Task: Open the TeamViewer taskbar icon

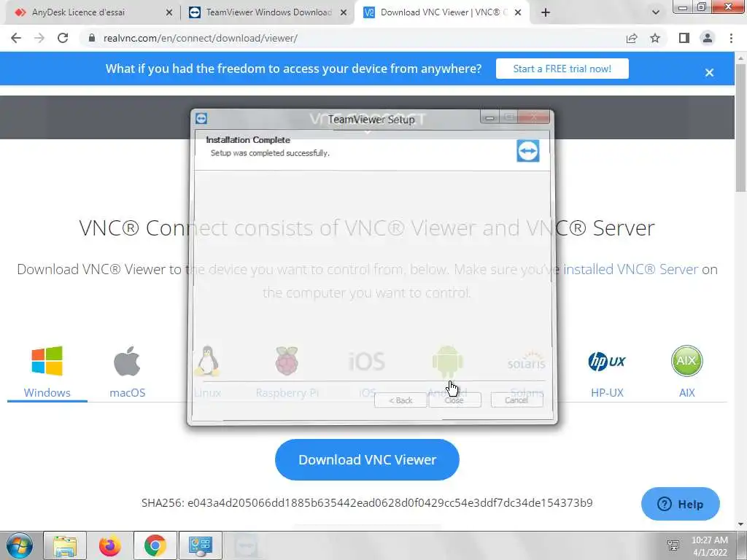Action: 246,545
